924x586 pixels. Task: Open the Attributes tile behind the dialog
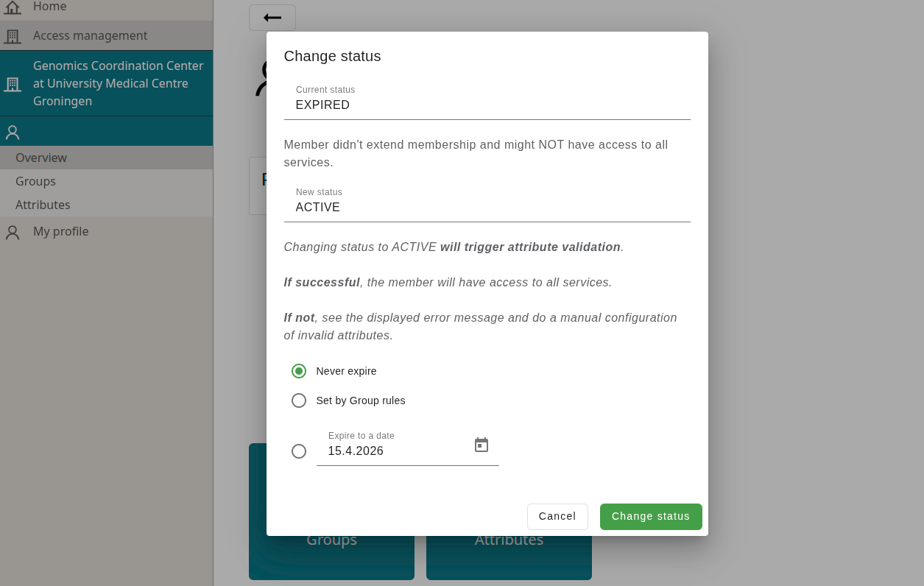click(509, 559)
